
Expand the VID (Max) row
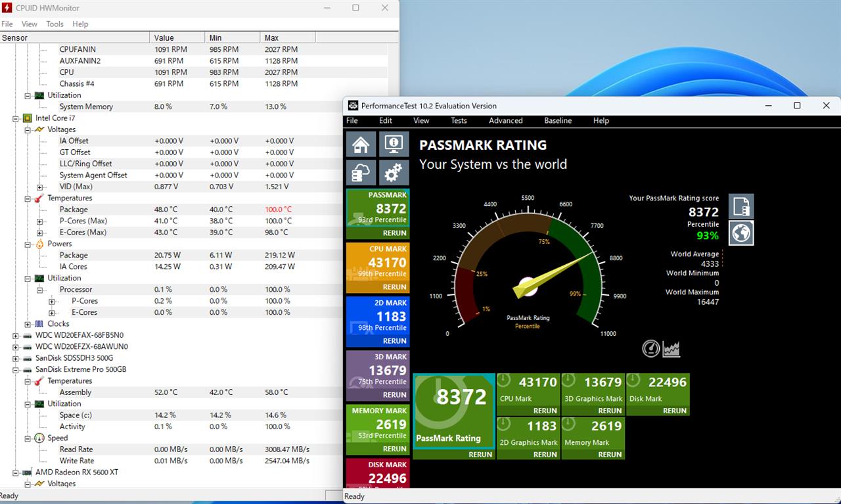[x=39, y=187]
